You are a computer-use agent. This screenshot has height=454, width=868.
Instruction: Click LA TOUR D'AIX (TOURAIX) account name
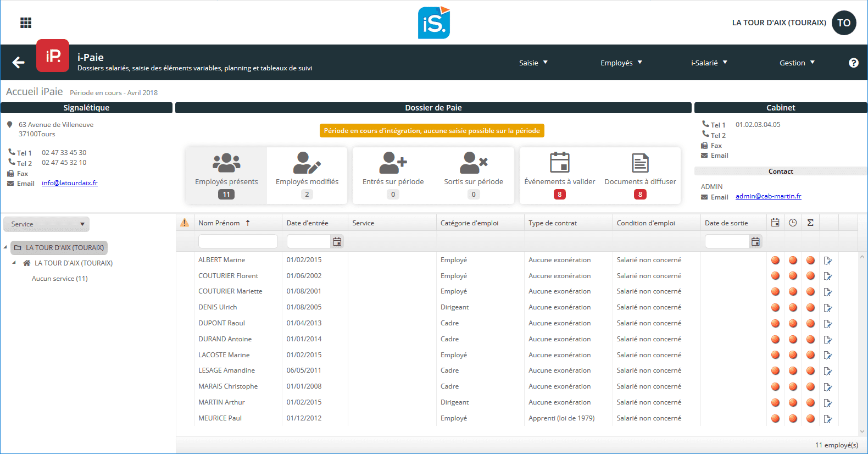coord(779,23)
